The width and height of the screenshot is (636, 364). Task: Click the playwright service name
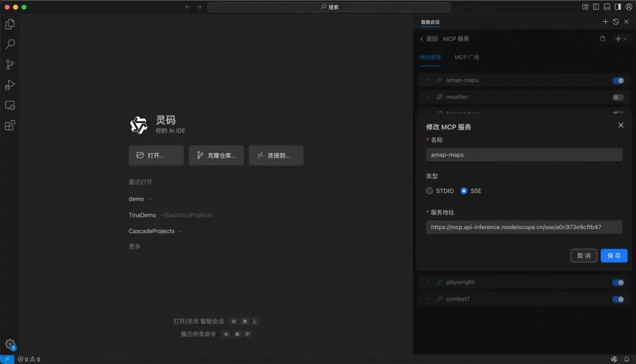[460, 282]
